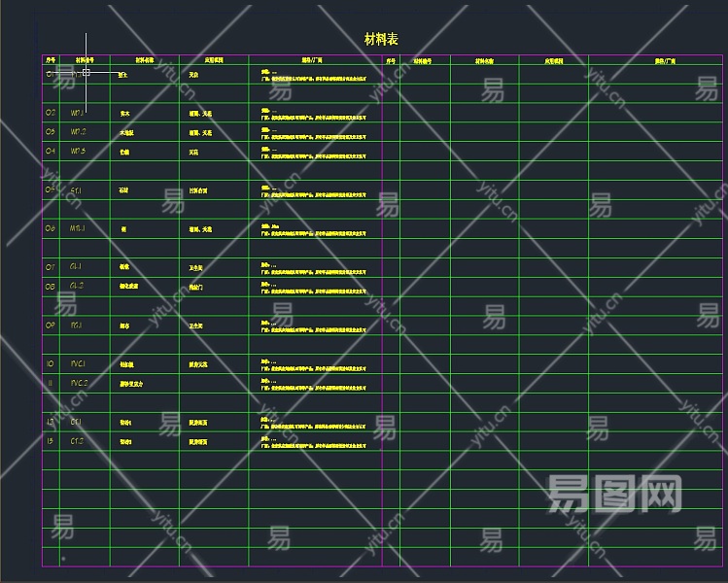This screenshot has height=583, width=728.
Task: Click the PVC.2 material code text
Action: [x=80, y=383]
